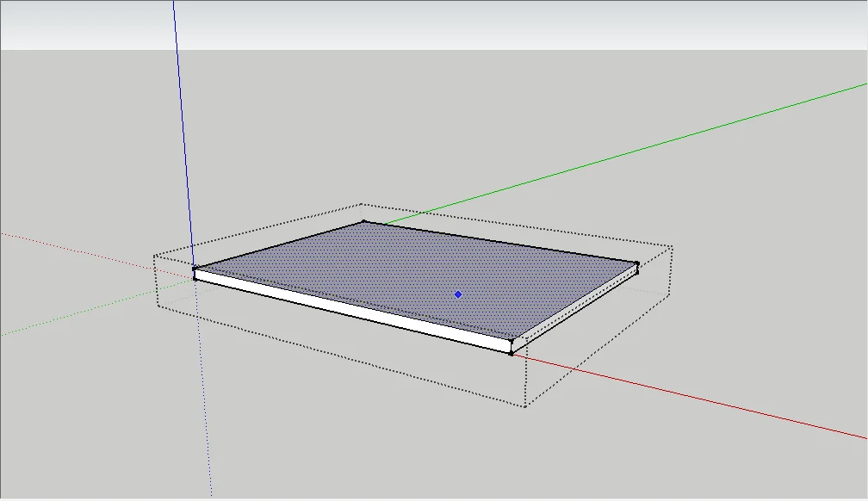This screenshot has width=868, height=501.
Task: Click the slab's front-right bottom corner endpoint
Action: point(511,353)
